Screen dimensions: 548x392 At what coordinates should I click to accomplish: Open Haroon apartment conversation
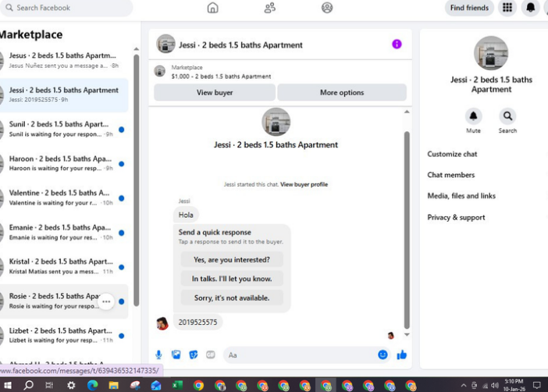tap(64, 163)
